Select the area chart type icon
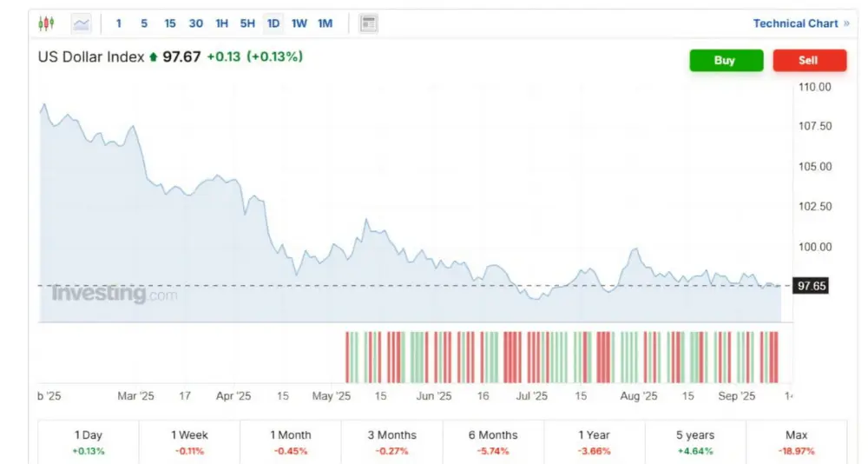868x464 pixels. (82, 23)
